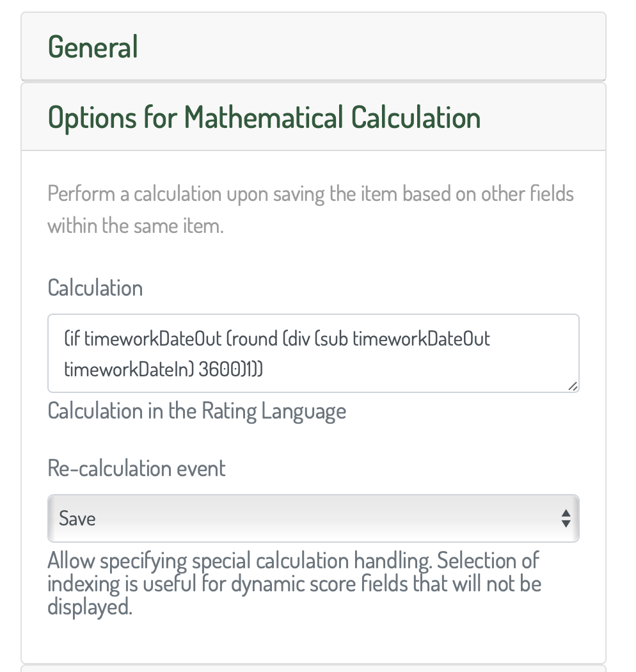
Task: Collapse Options for Mathematical Calculation panel
Action: coord(314,117)
